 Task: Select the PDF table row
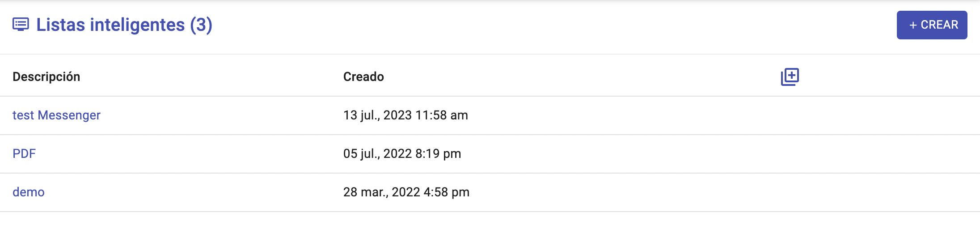pyautogui.click(x=626, y=154)
